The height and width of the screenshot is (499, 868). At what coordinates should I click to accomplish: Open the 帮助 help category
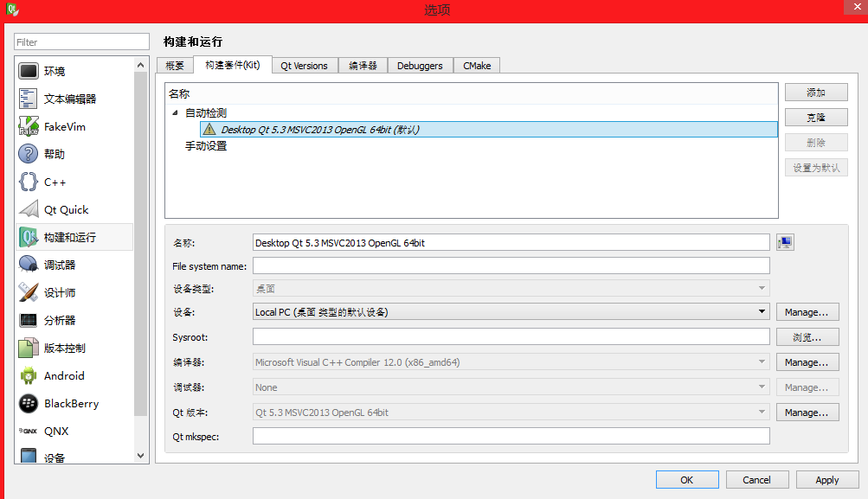(74, 154)
